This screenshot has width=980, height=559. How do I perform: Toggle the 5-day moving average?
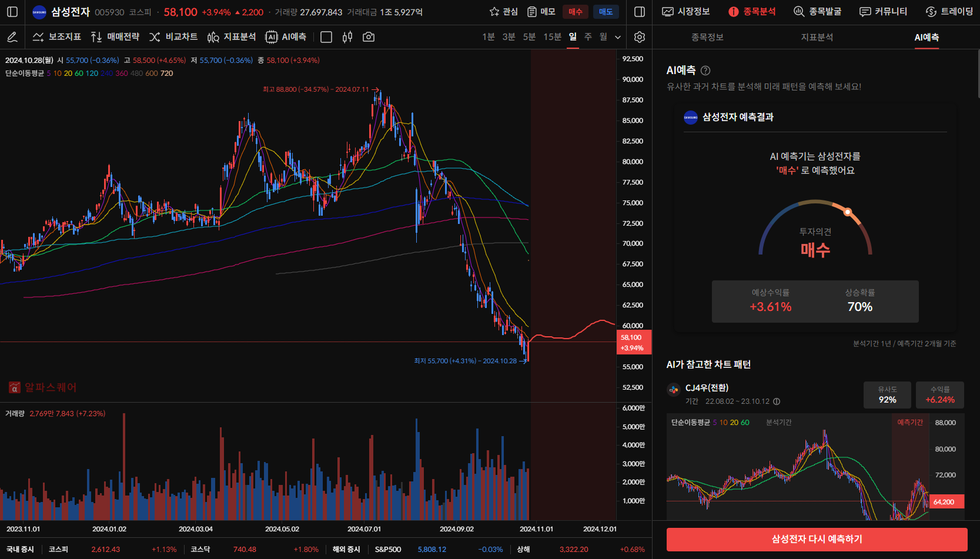pyautogui.click(x=49, y=73)
